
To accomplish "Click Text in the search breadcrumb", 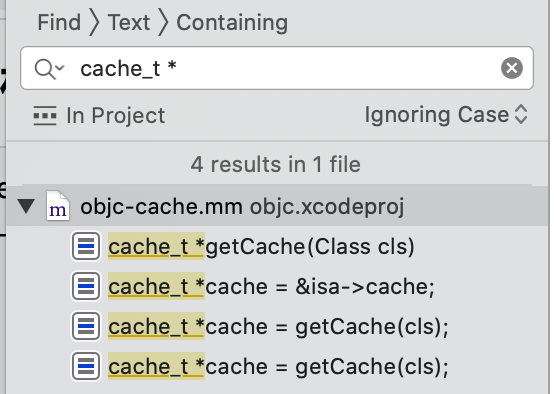I will tap(129, 23).
